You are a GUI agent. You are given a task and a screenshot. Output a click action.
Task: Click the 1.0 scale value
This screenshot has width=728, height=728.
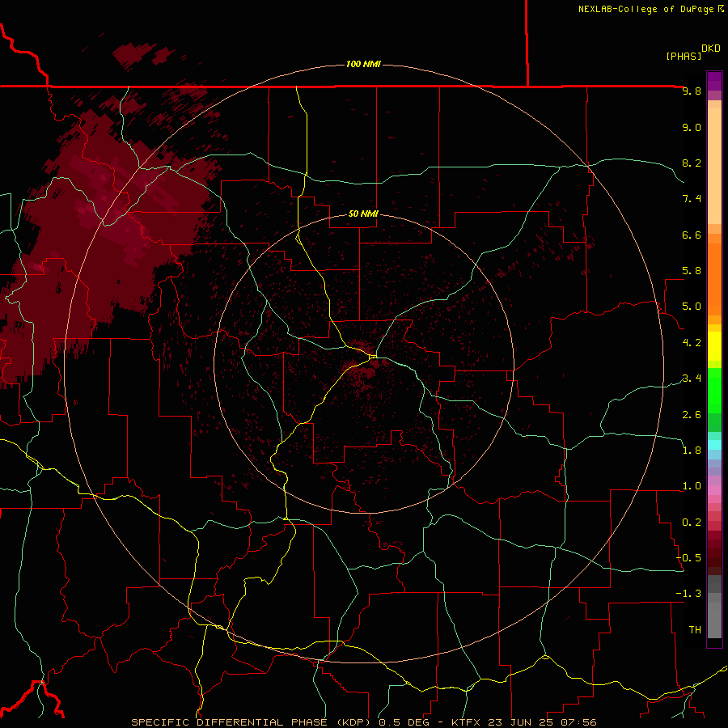692,486
